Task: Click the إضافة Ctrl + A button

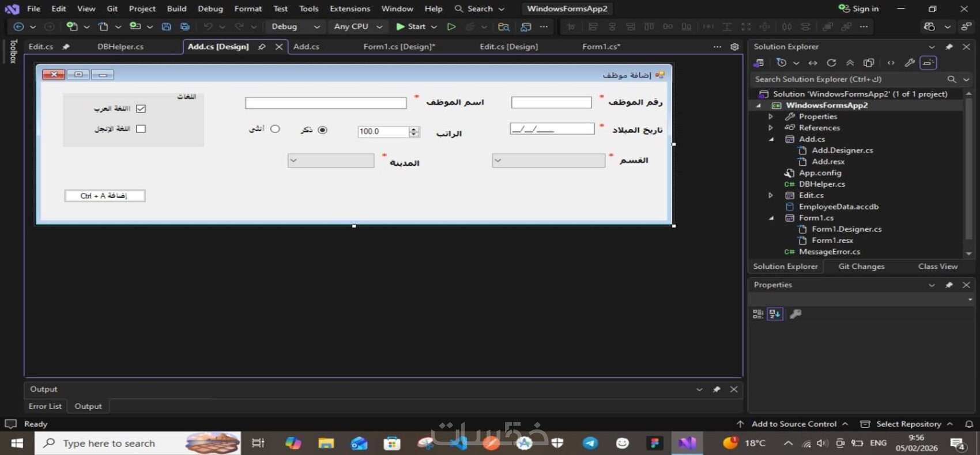Action: point(104,196)
